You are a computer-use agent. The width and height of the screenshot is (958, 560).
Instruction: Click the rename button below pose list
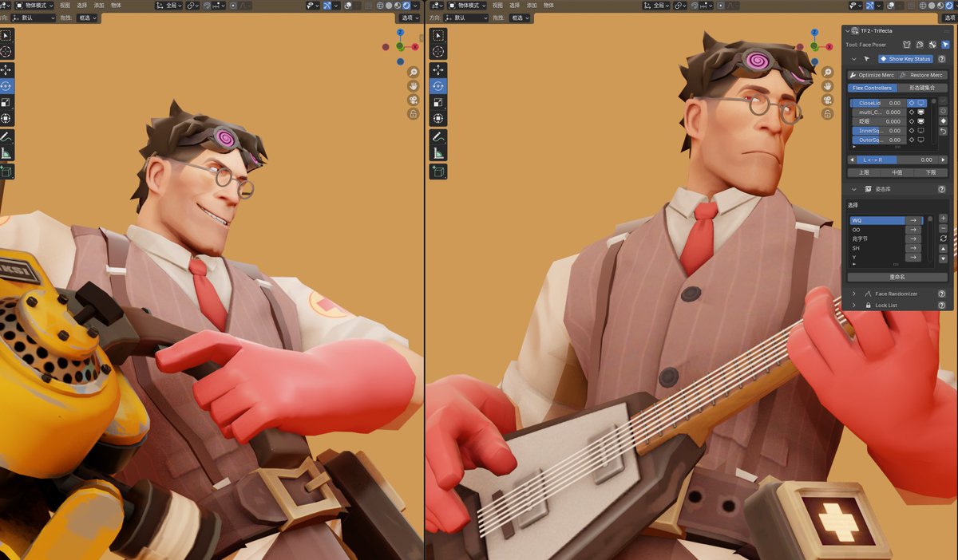(x=897, y=277)
